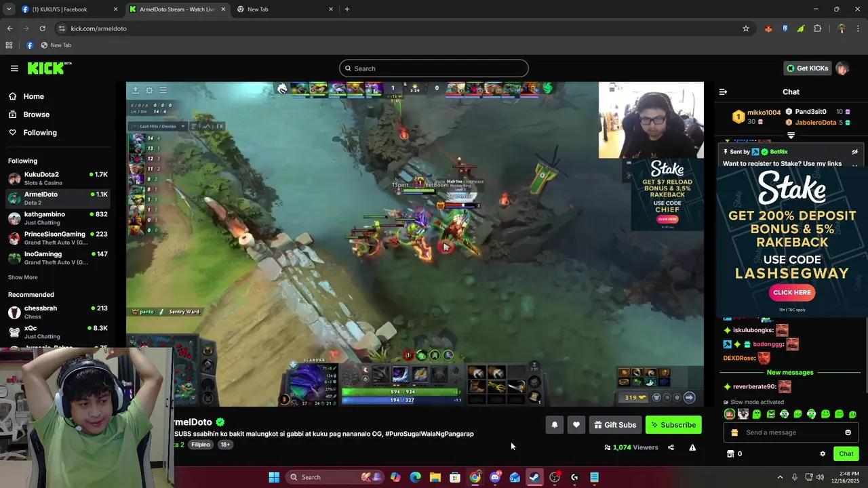Open chat settings gear
868x488 pixels.
[823, 454]
